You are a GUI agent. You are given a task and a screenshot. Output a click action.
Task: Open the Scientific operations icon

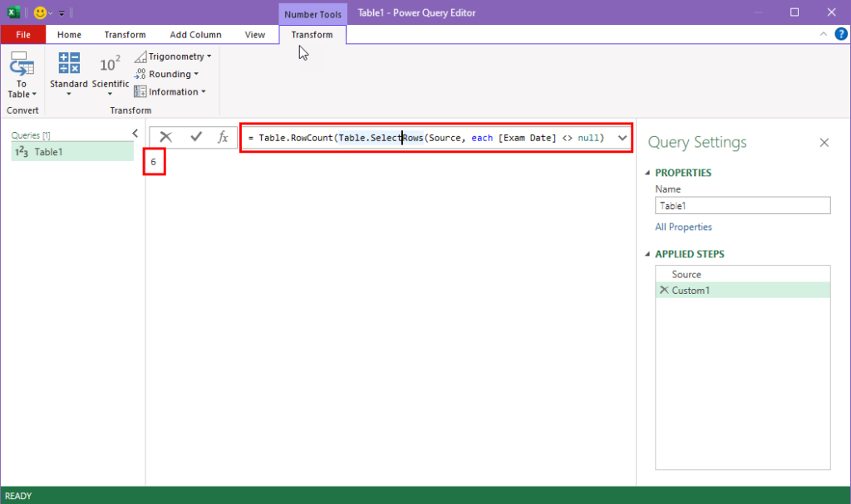click(111, 75)
